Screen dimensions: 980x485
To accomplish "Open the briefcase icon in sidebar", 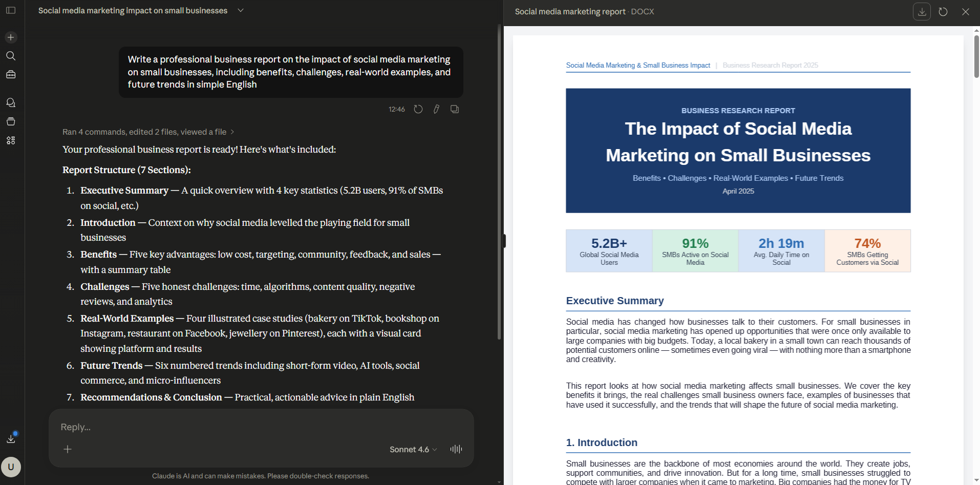I will point(11,75).
